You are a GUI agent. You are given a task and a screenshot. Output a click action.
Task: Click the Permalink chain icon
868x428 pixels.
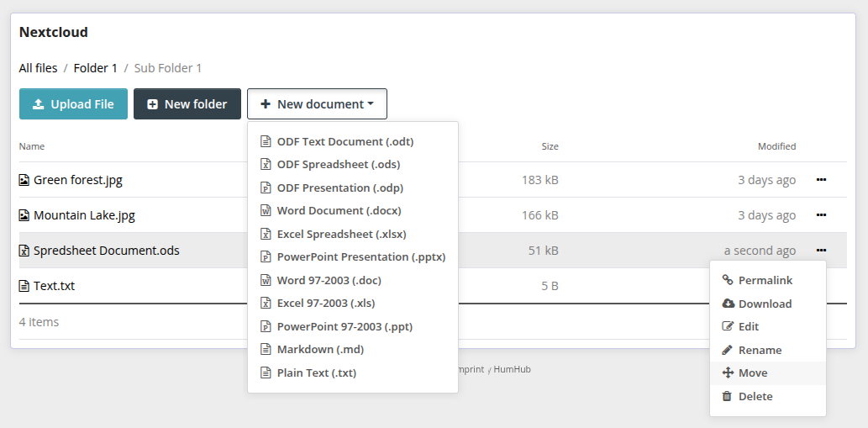pos(728,280)
